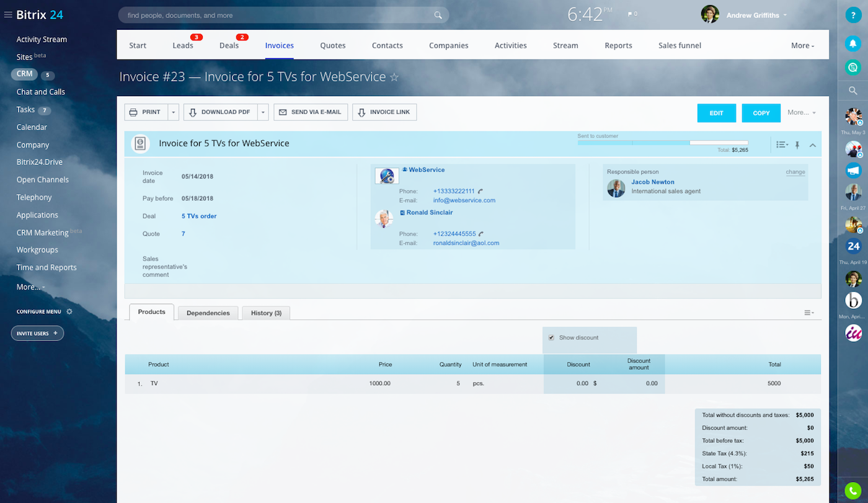Screen dimensions: 868x503
Task: Click the help question mark icon
Action: [853, 17]
